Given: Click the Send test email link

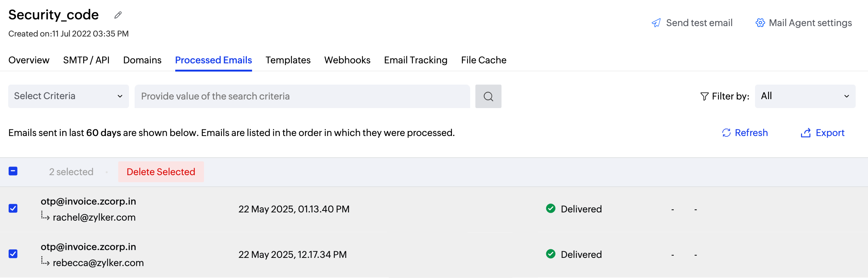Looking at the screenshot, I should tap(699, 23).
